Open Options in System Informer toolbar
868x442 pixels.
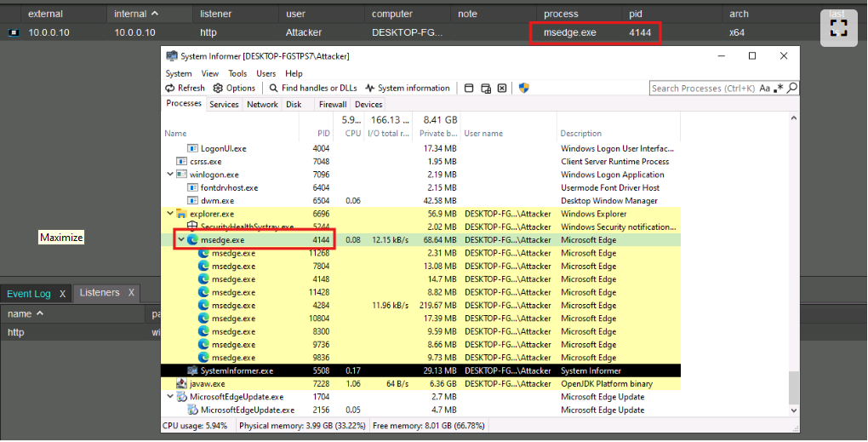tap(234, 88)
